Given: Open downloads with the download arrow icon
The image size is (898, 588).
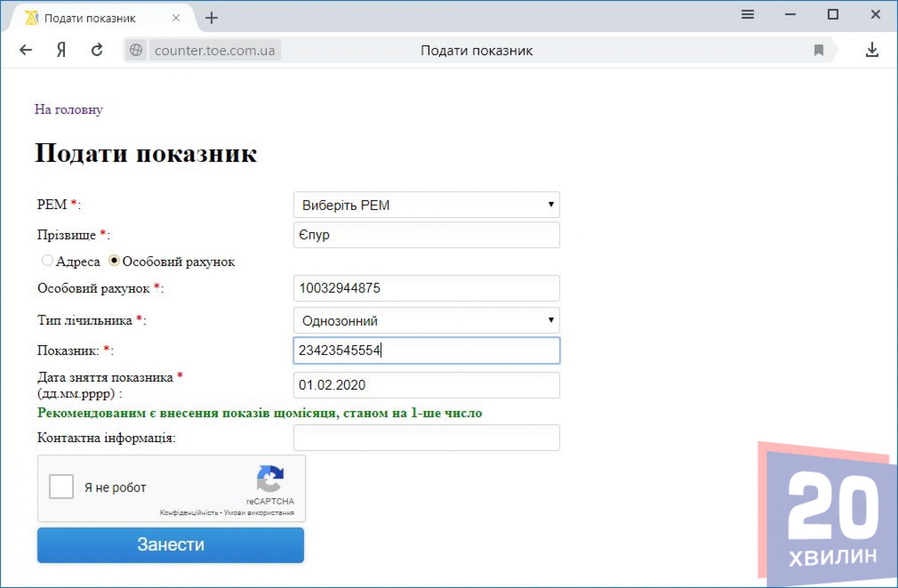Looking at the screenshot, I should (x=871, y=50).
